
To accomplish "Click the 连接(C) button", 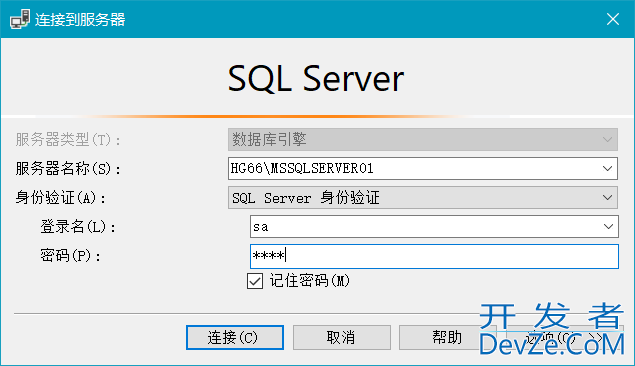I will click(235, 337).
